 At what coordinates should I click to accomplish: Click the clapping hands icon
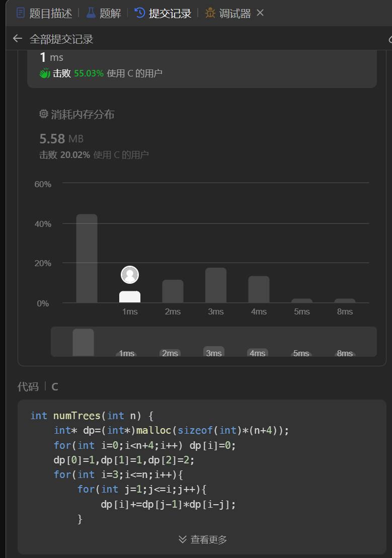45,73
